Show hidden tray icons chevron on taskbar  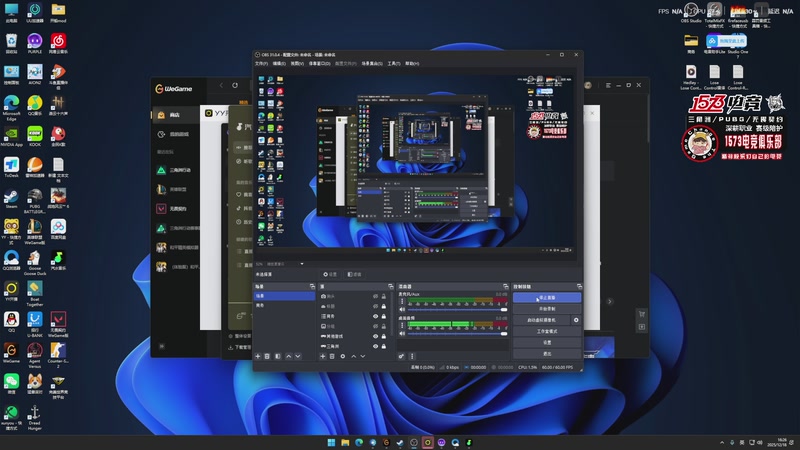(x=721, y=442)
